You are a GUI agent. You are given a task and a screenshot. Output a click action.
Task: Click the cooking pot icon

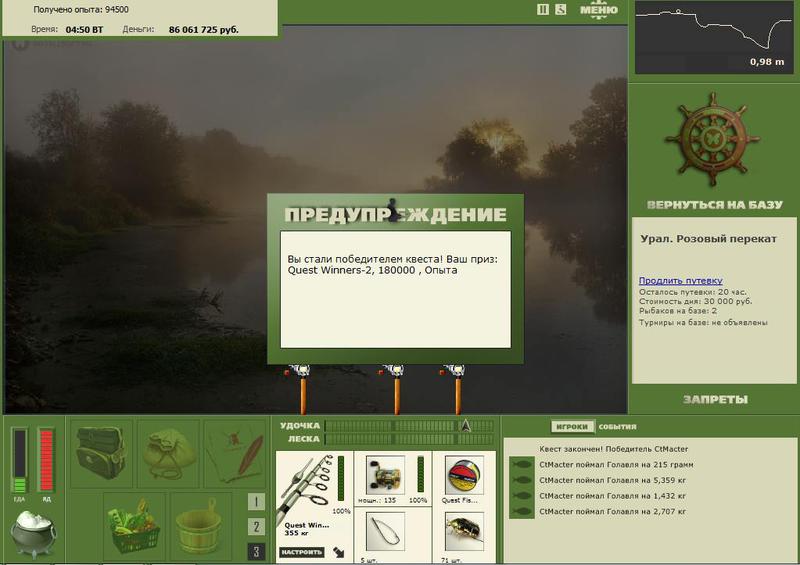34,534
